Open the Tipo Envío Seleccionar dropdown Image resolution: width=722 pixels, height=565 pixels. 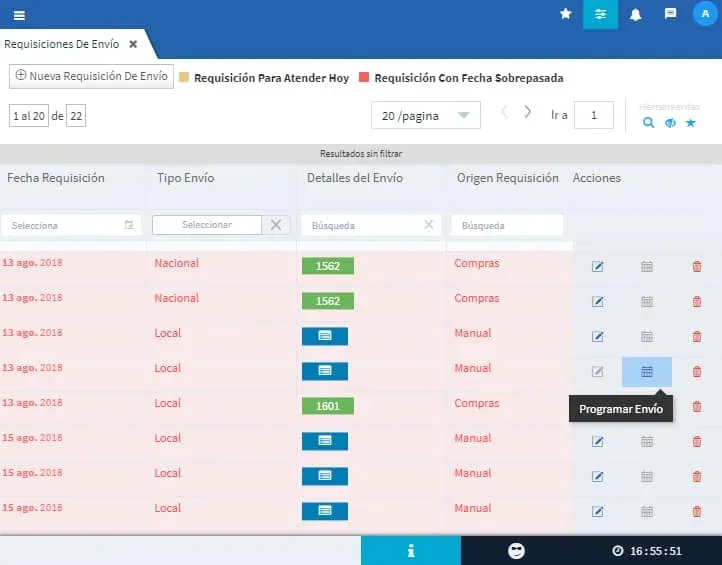pyautogui.click(x=206, y=225)
